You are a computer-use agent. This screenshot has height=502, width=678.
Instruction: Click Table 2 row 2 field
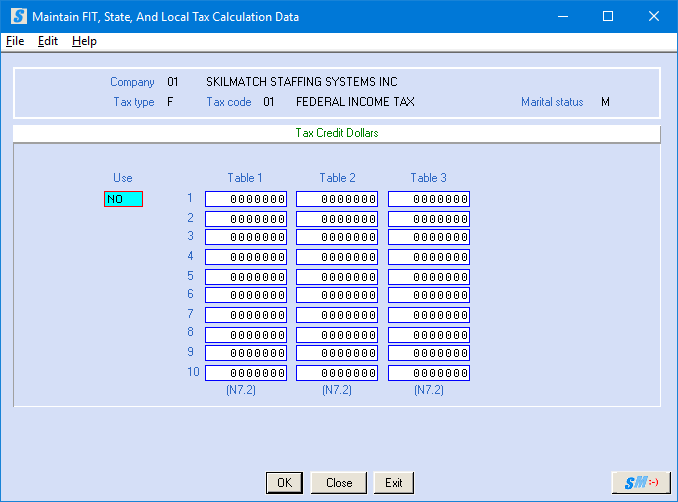(337, 219)
